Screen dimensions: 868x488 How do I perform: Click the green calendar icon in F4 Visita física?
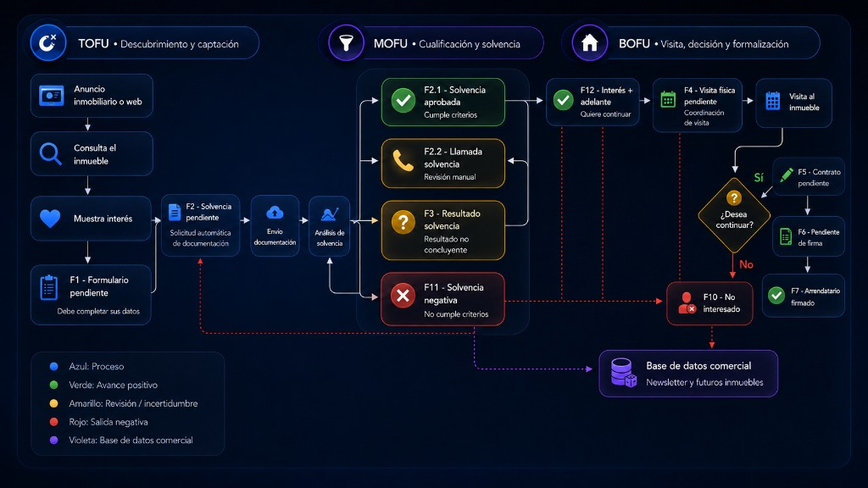668,100
